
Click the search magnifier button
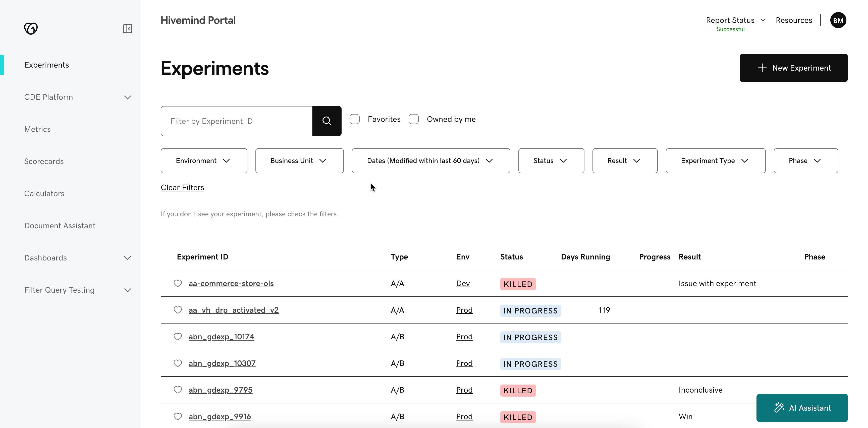327,121
